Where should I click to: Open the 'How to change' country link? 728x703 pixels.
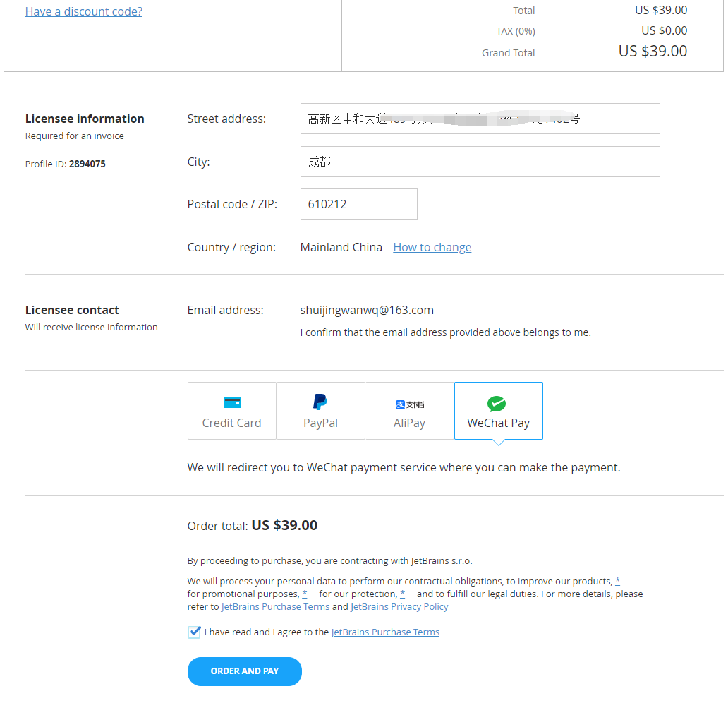pos(432,247)
